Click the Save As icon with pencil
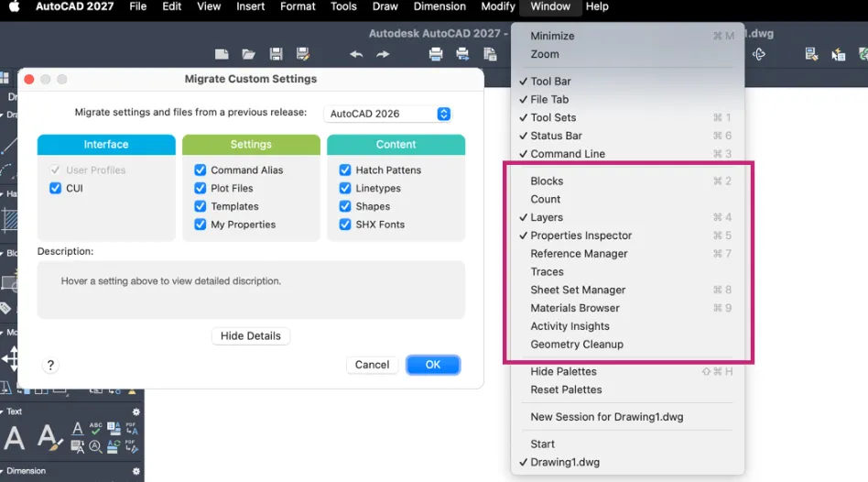 pyautogui.click(x=303, y=54)
